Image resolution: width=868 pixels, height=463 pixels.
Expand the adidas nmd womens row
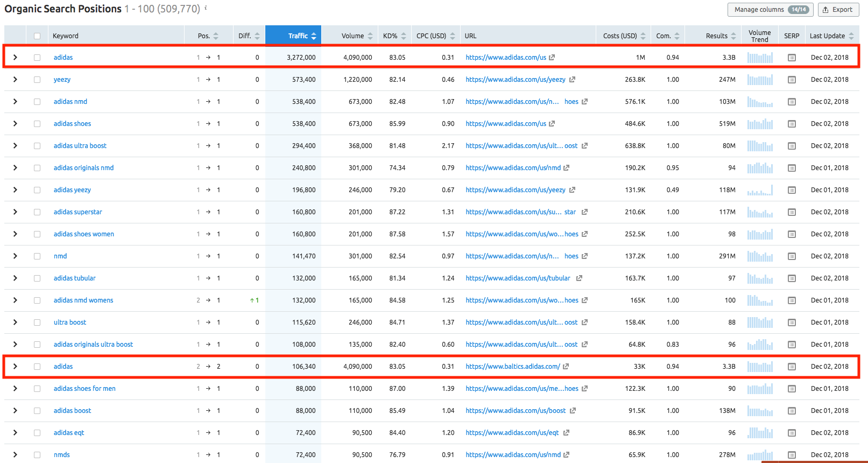coord(15,300)
